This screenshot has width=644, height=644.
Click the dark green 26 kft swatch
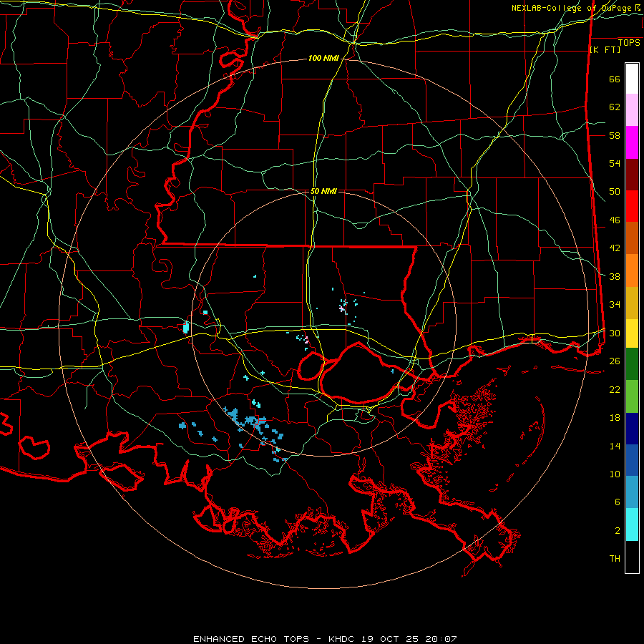(x=632, y=364)
